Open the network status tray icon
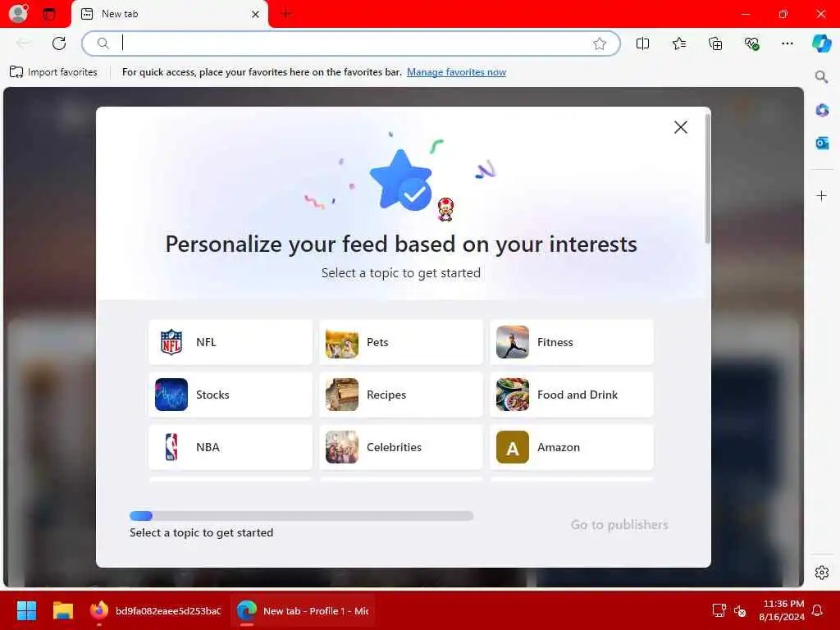The image size is (840, 630). (x=719, y=610)
